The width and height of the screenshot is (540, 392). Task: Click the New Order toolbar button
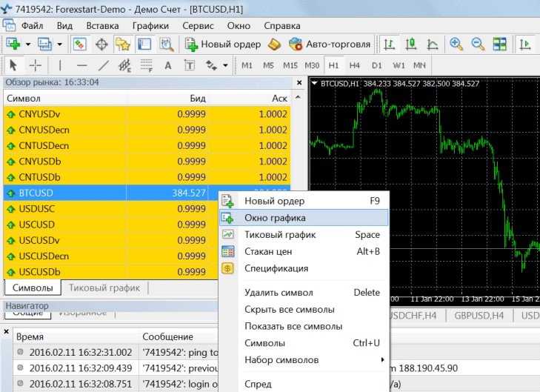(223, 44)
